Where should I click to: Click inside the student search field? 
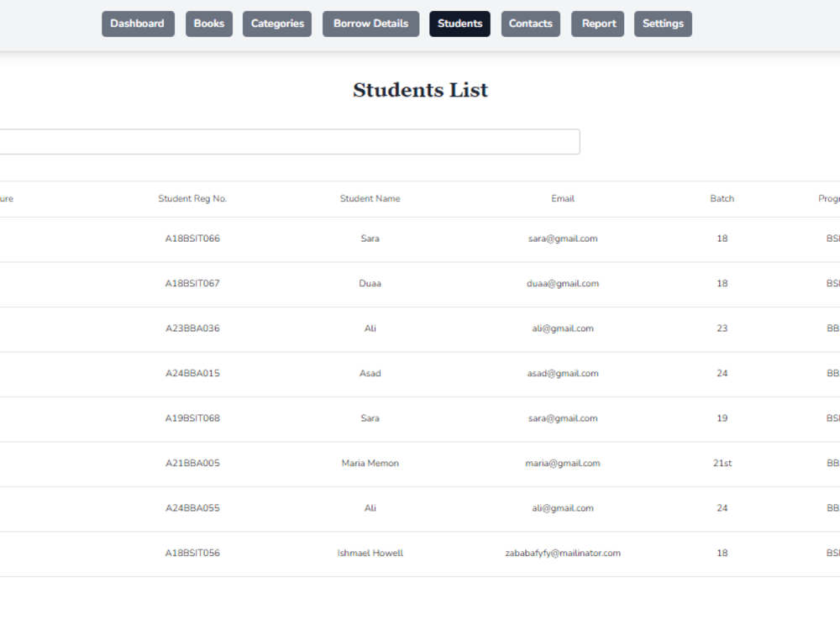pyautogui.click(x=290, y=141)
